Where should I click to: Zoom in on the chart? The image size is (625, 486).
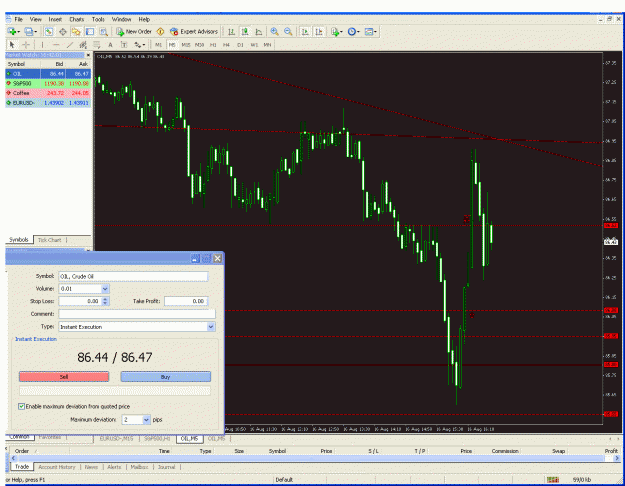[x=274, y=31]
